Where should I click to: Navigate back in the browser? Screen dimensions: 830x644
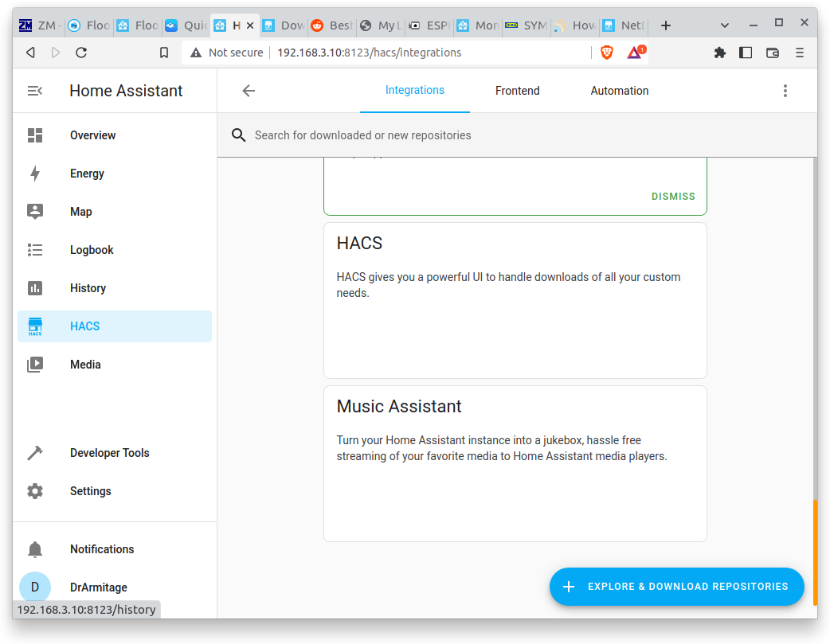(x=31, y=53)
